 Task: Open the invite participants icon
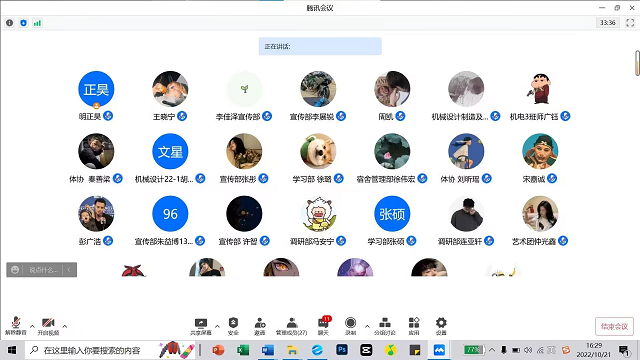[x=260, y=327]
